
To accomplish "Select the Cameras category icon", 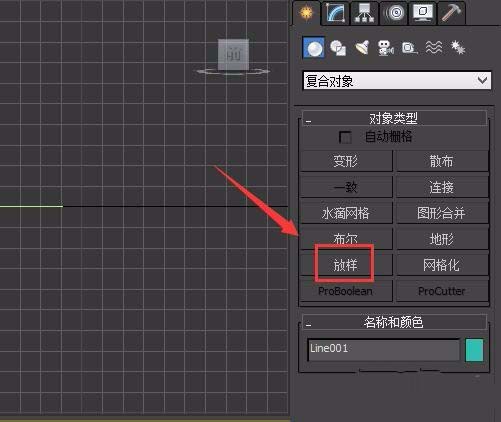I will pos(386,48).
